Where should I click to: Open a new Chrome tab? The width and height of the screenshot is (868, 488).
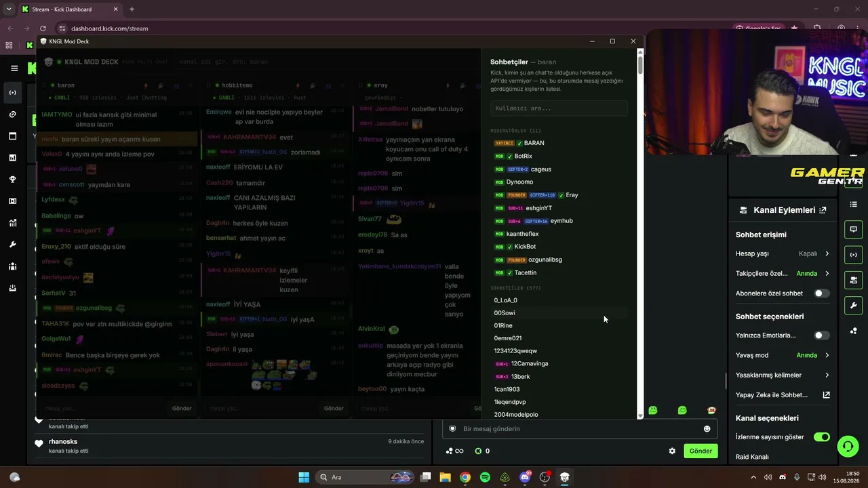132,9
